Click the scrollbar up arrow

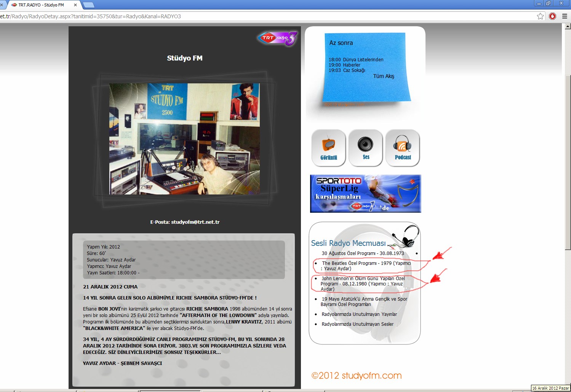[568, 26]
